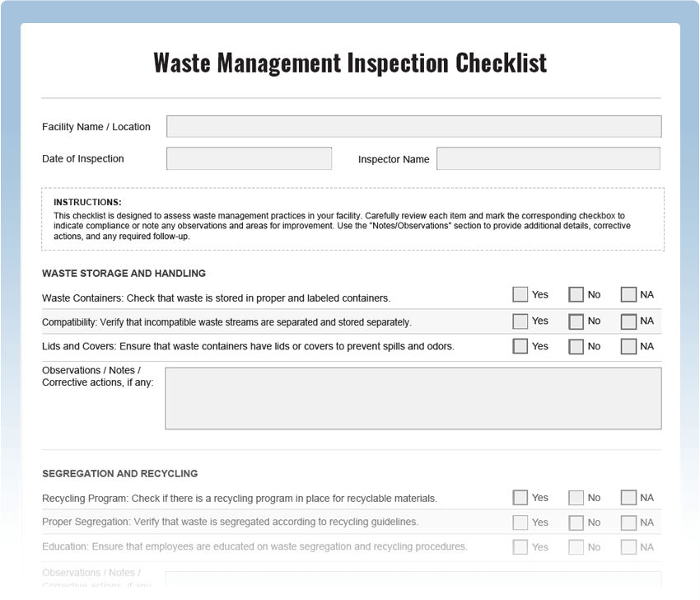Check Yes for Waste Containers
Viewport: 700px width, 600px height.
pos(520,294)
